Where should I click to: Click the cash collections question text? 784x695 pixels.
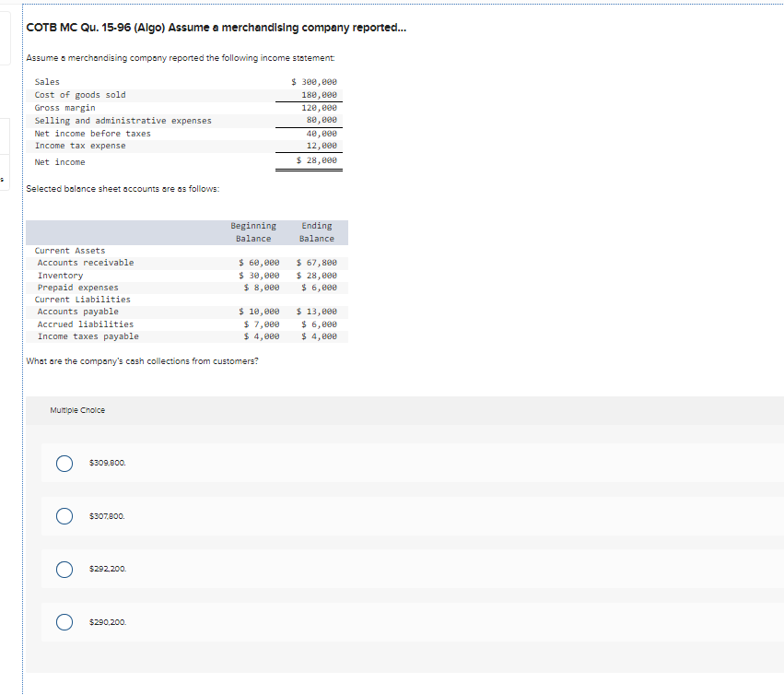[143, 360]
